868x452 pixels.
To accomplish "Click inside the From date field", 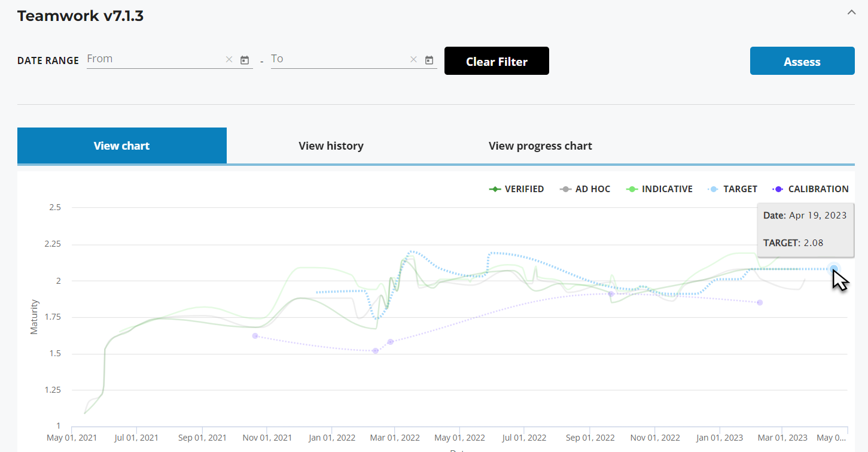I will click(153, 59).
